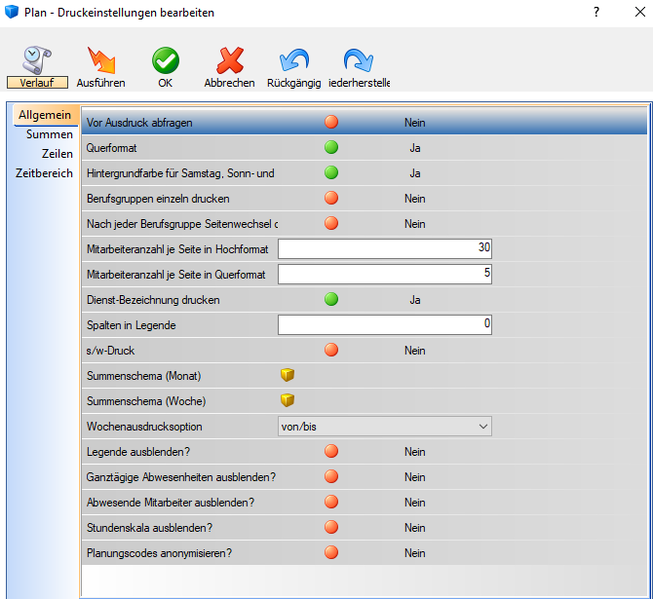Image resolution: width=653 pixels, height=599 pixels.
Task: Open the Summenschema (Woche) cube icon
Action: (287, 401)
